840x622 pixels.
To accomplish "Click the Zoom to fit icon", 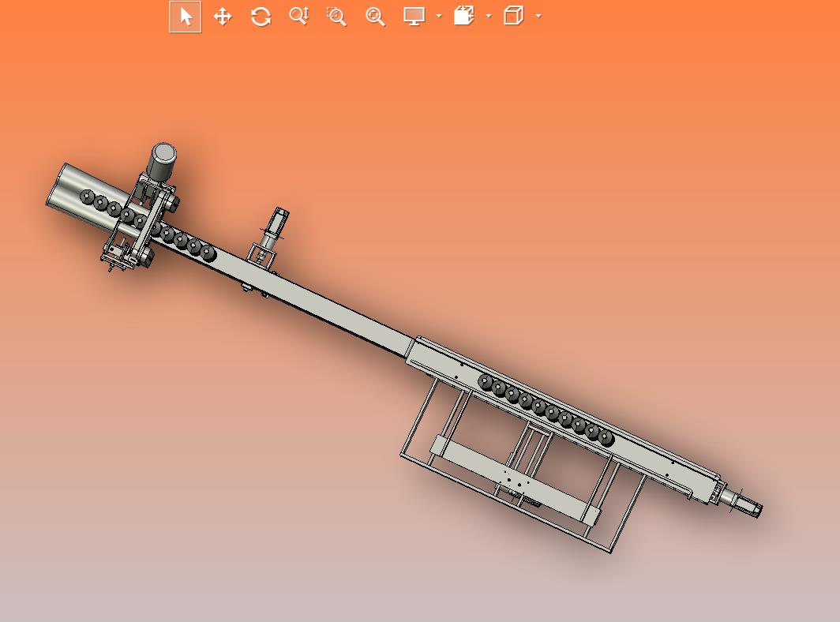I will pos(375,17).
